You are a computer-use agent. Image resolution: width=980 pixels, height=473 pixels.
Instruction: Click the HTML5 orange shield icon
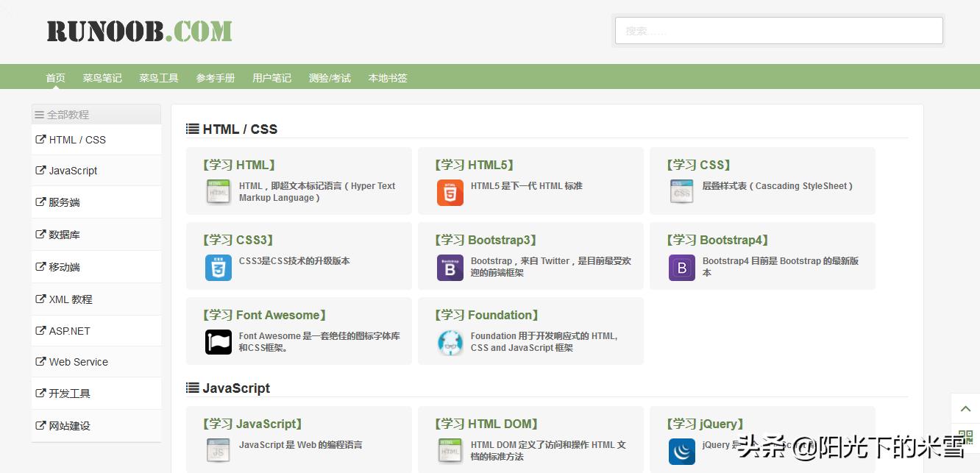pyautogui.click(x=450, y=193)
